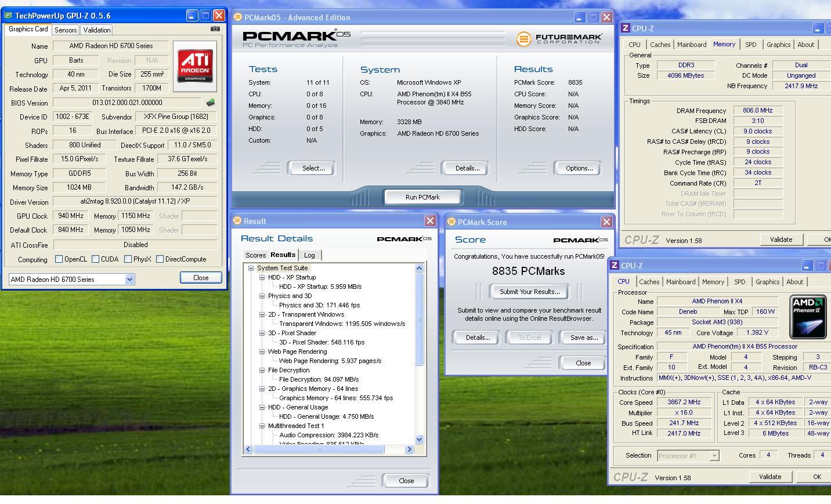The width and height of the screenshot is (831, 504).
Task: Click the Close button in GPU-Z
Action: point(201,278)
